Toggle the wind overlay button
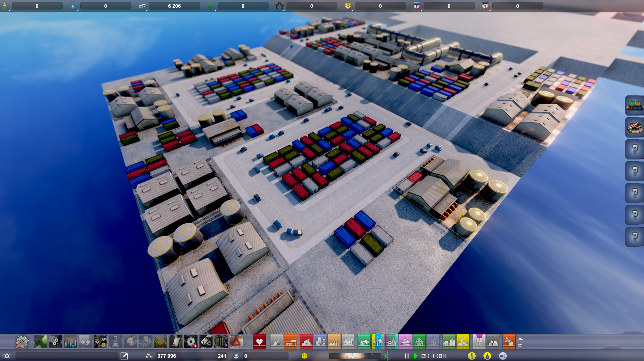This screenshot has width=644, height=361. tap(503, 356)
